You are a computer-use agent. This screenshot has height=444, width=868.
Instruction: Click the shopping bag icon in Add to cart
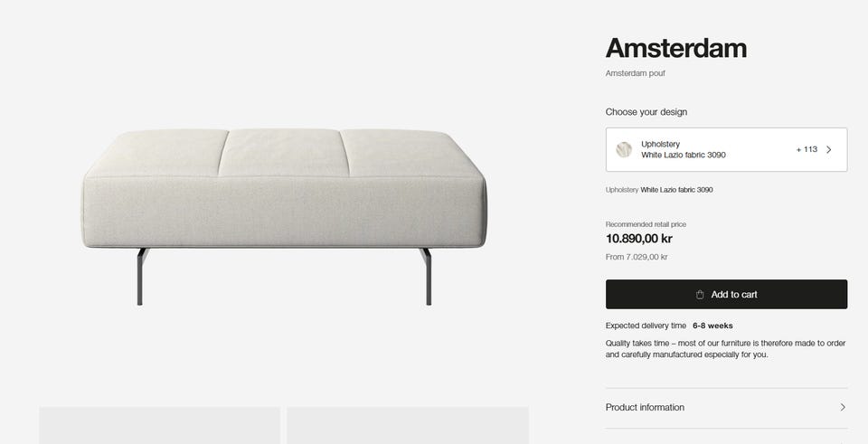700,295
